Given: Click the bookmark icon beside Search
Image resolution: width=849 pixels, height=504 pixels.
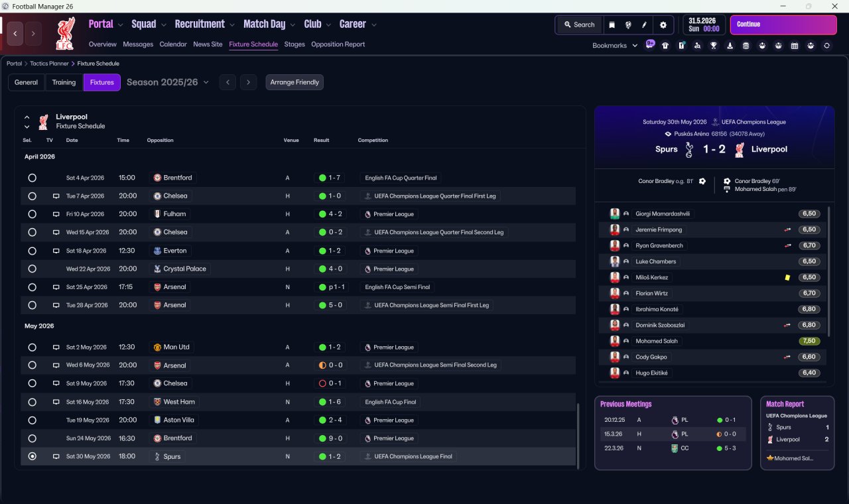Looking at the screenshot, I should pos(612,25).
